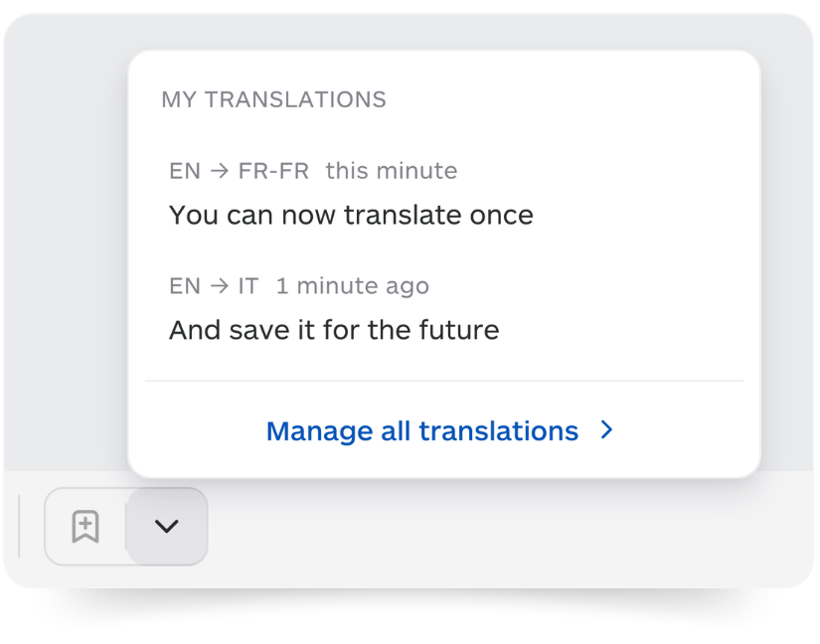This screenshot has width=820, height=644.
Task: Click the right chevron beside Manage all translations
Action: tap(606, 429)
